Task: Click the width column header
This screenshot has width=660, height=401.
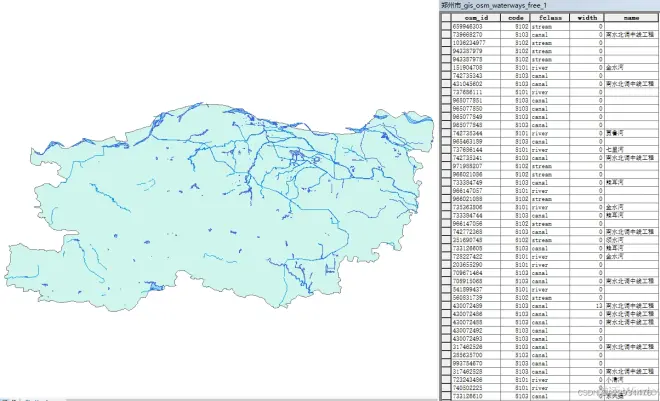Action: [589, 17]
